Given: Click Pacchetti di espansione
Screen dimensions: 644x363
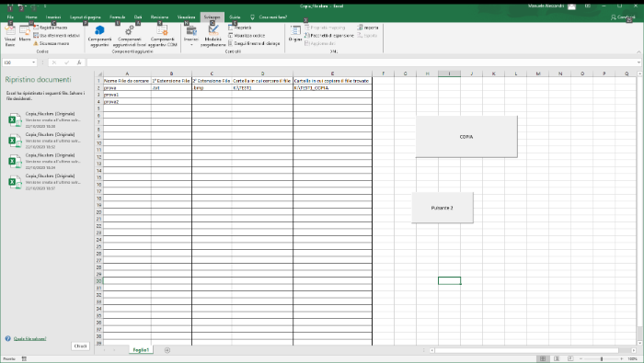Looking at the screenshot, I should (329, 35).
